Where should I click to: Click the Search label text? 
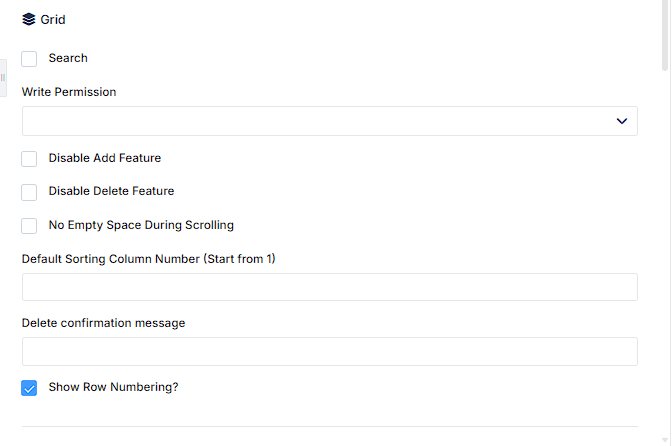68,58
